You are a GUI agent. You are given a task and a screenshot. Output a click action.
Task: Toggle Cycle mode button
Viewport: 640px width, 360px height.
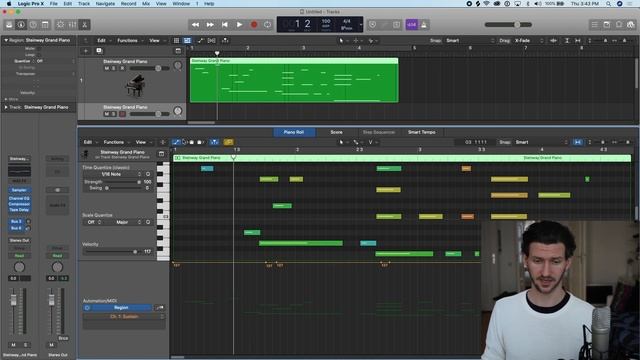[267, 25]
